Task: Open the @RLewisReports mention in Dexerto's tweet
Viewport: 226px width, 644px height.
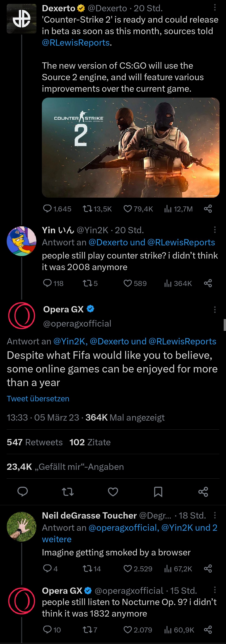Action: pyautogui.click(x=76, y=43)
